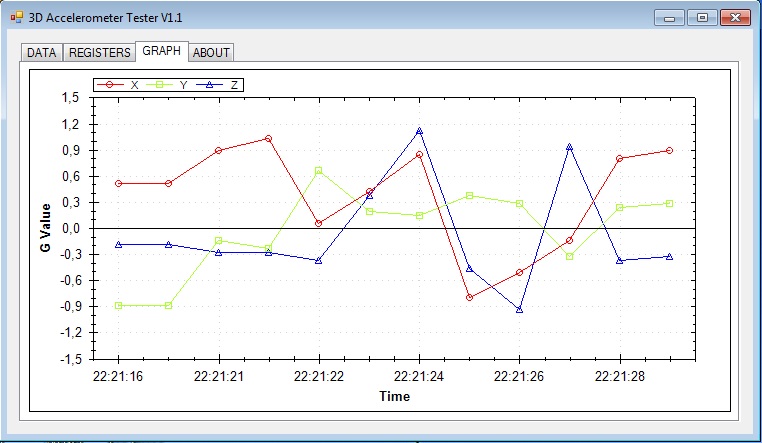Open the ABOUT tab

[211, 52]
